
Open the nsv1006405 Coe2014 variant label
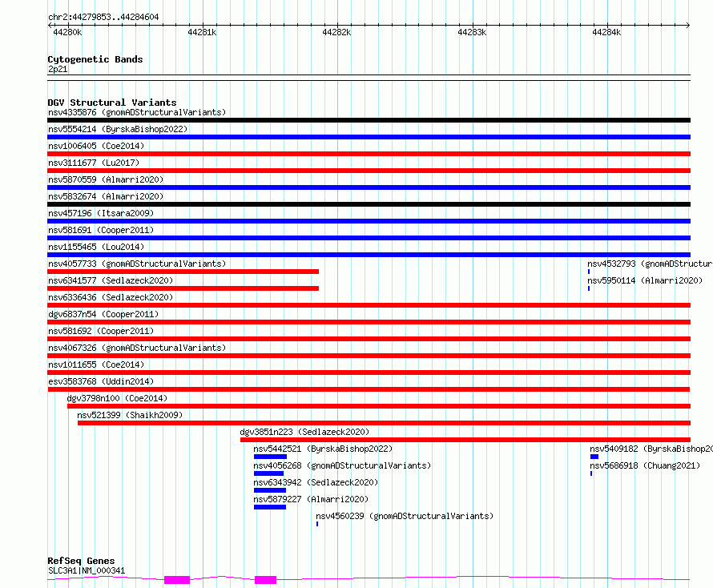click(96, 146)
